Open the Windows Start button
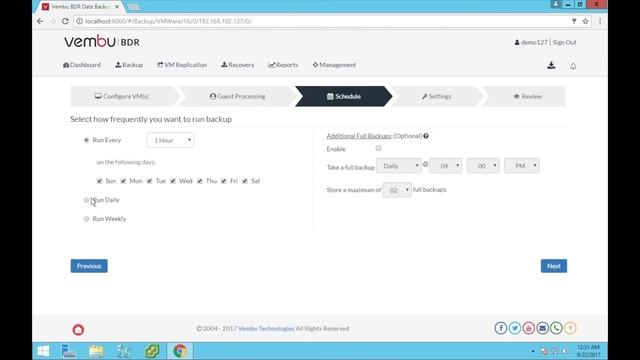 click(43, 351)
